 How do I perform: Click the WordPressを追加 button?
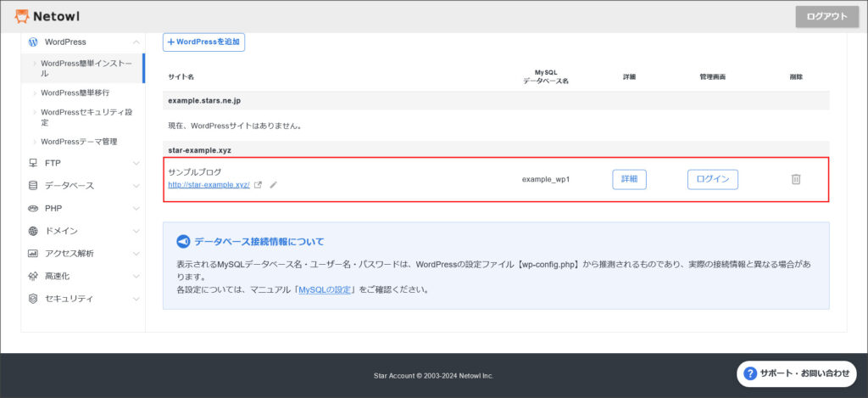[x=203, y=42]
